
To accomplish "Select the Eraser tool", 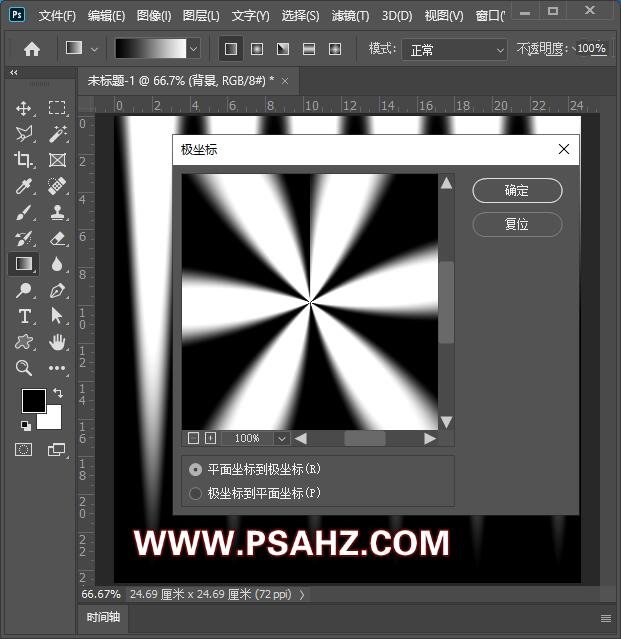I will [x=57, y=238].
